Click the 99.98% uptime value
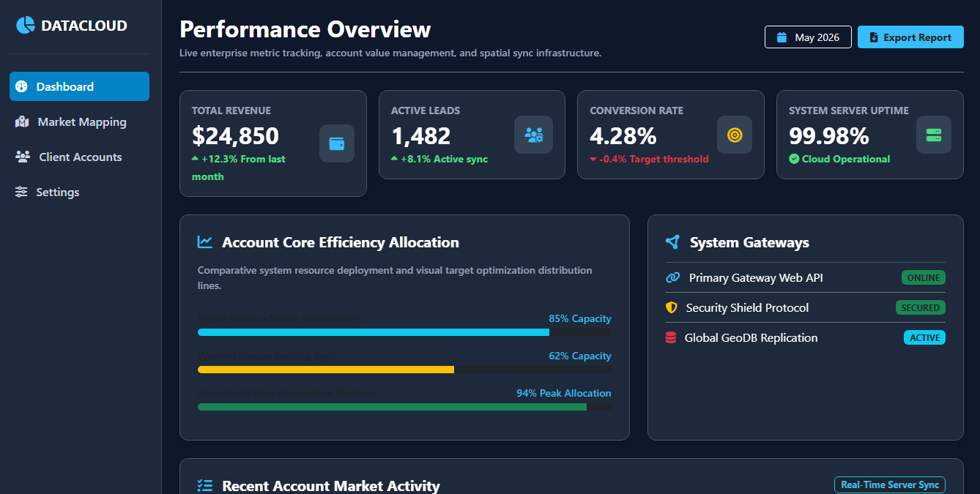The height and width of the screenshot is (494, 980). point(829,136)
